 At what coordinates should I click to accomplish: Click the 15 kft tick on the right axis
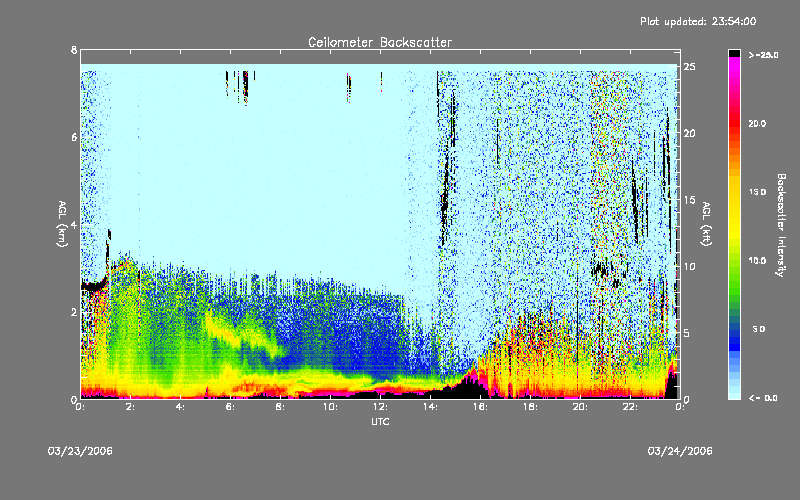(690, 200)
